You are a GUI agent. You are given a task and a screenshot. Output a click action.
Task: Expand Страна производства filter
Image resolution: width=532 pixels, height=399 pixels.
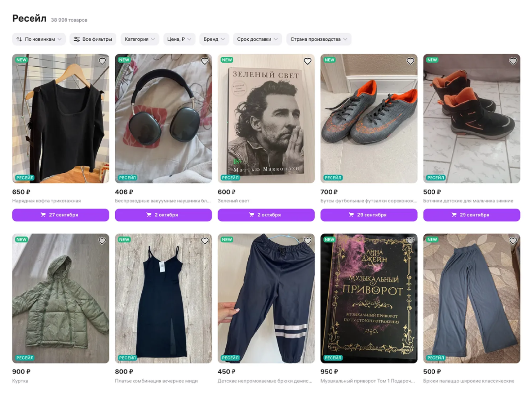click(x=319, y=39)
